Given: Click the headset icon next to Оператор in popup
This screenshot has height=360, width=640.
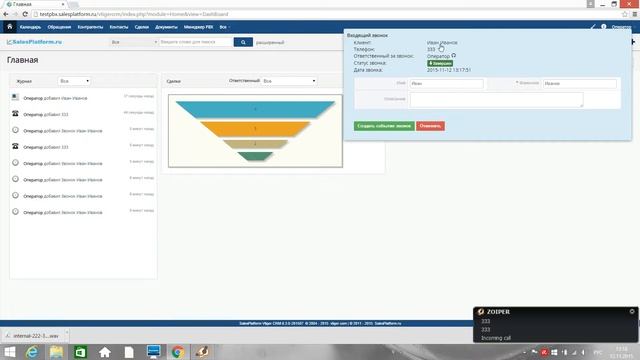Looking at the screenshot, I should [x=453, y=56].
